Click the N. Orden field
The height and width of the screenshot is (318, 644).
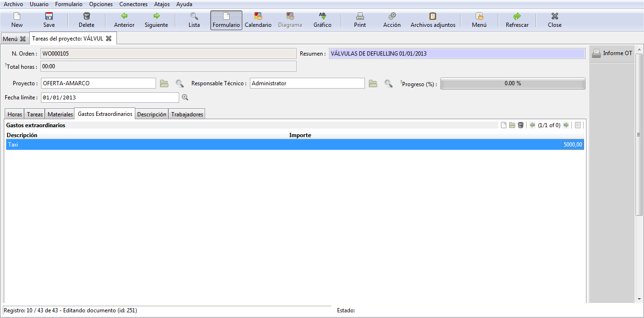169,54
